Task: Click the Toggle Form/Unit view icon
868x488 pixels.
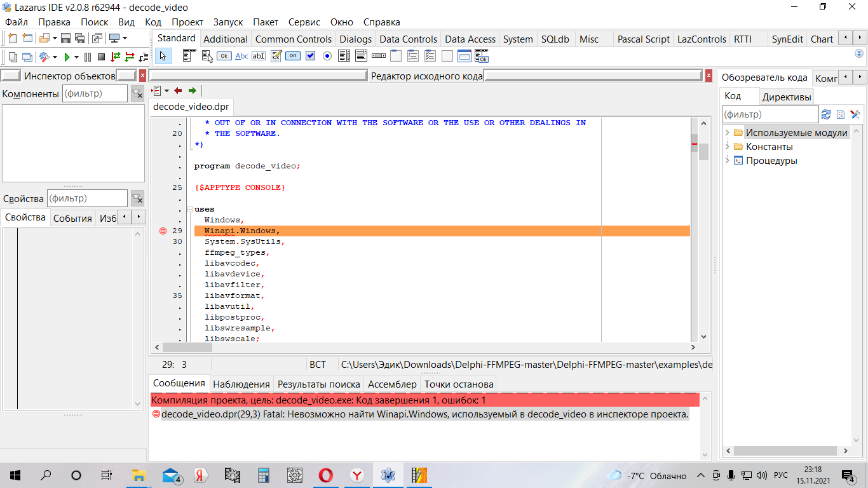Action: [97, 38]
